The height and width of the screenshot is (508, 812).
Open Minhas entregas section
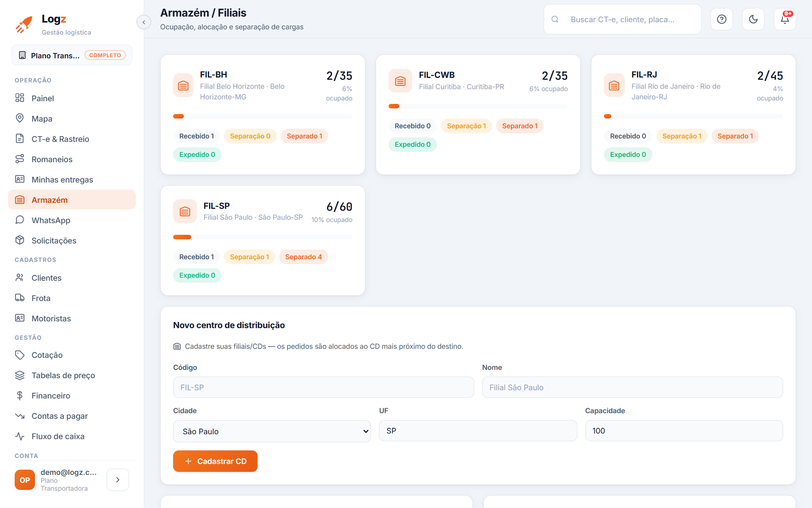point(72,179)
